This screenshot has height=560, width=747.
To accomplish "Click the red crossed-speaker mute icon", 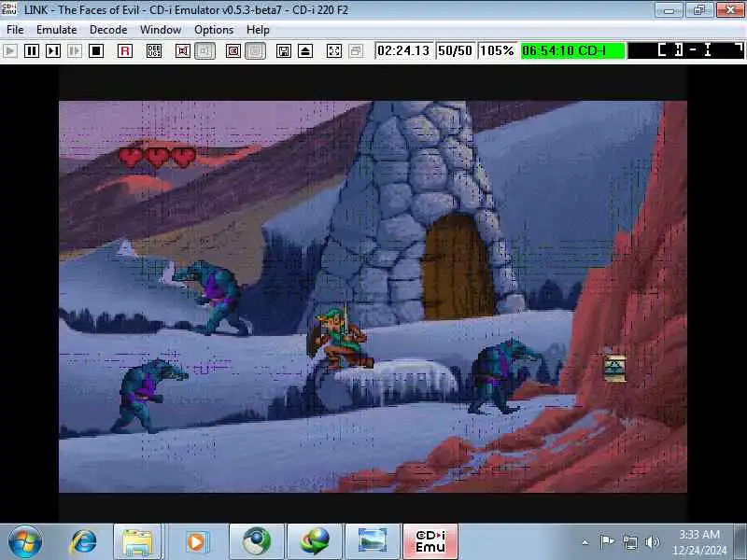I will 183,51.
